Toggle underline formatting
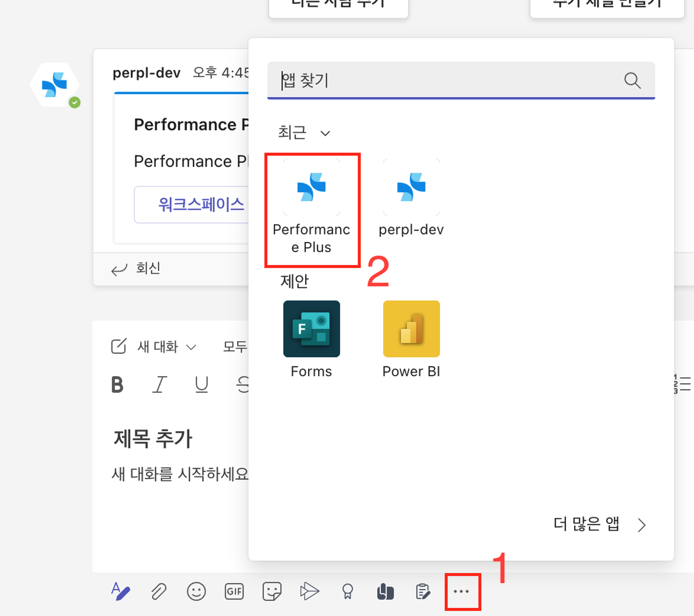The width and height of the screenshot is (694, 616). pyautogui.click(x=202, y=385)
